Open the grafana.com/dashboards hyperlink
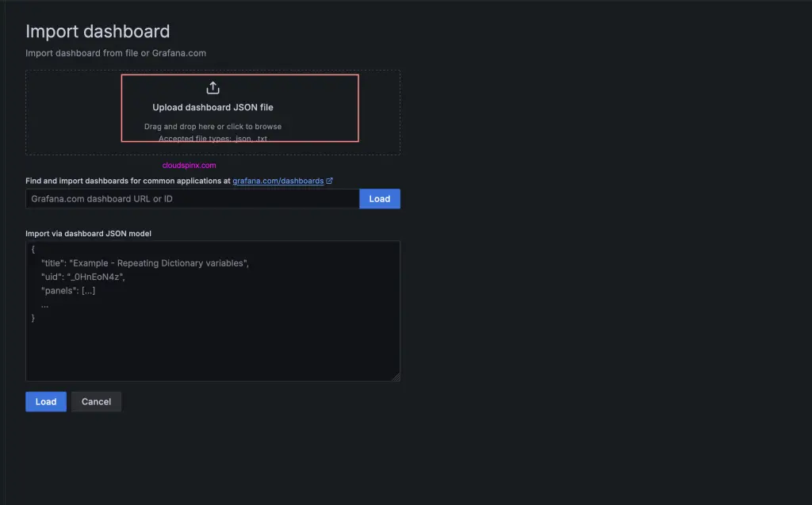 point(278,180)
